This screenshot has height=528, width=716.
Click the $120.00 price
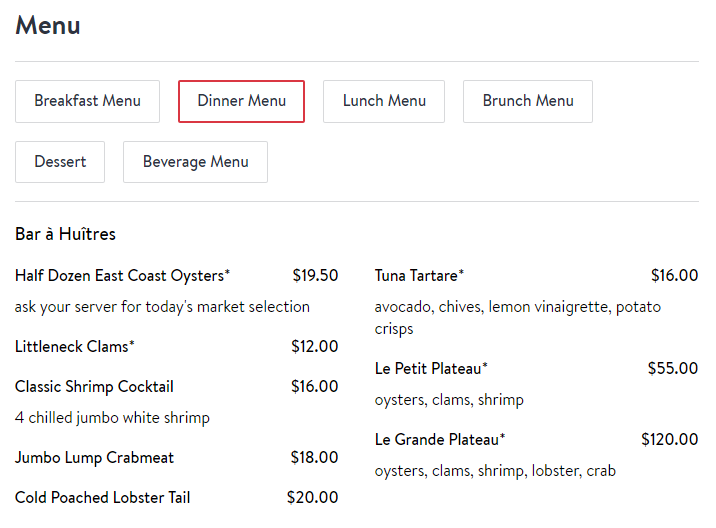coord(669,439)
